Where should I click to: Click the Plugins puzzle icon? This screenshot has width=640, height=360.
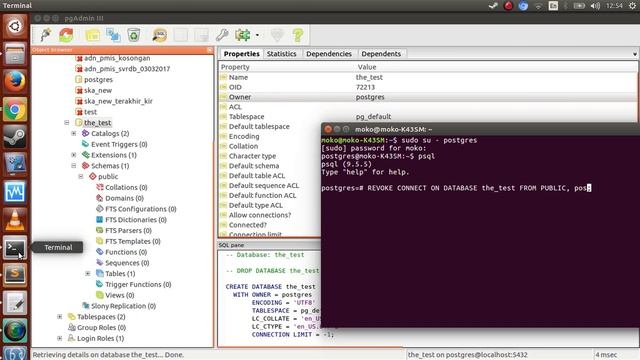tap(243, 35)
